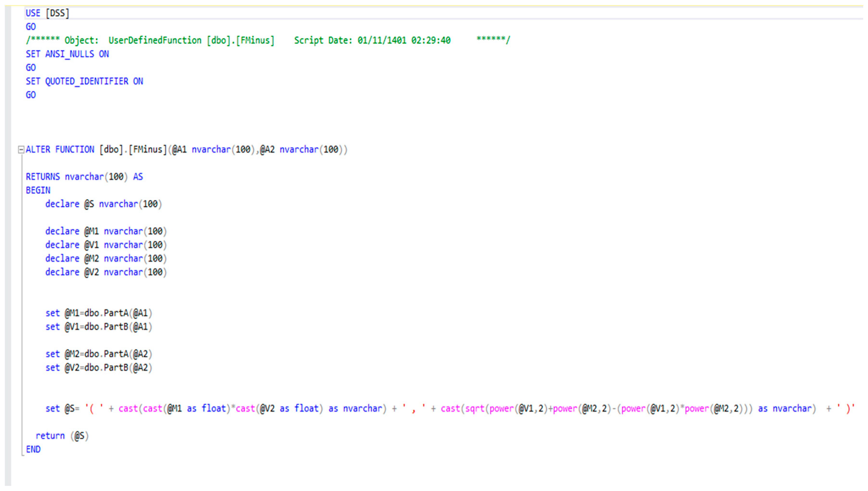Image resolution: width=868 pixels, height=491 pixels.
Task: Click the declare @V1 line
Action: 106,245
